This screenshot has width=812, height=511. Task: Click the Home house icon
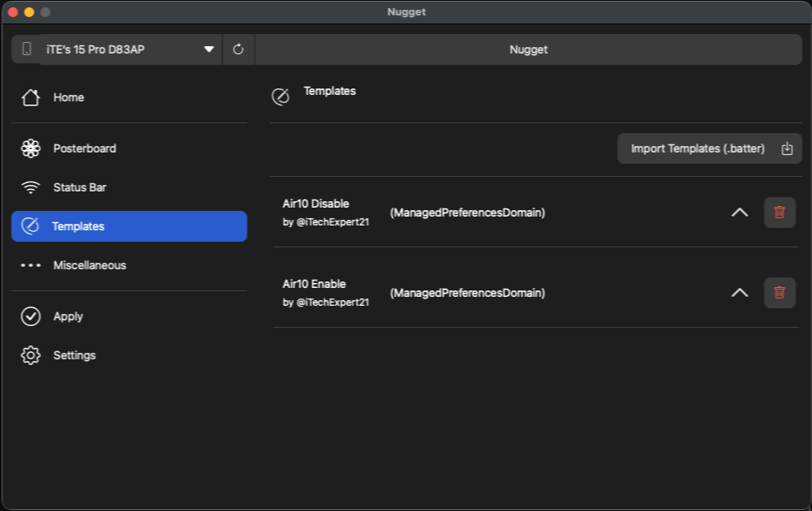(31, 97)
